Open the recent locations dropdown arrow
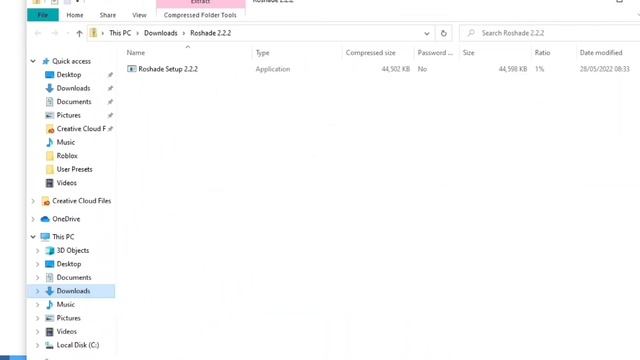The height and width of the screenshot is (360, 640). 68,33
